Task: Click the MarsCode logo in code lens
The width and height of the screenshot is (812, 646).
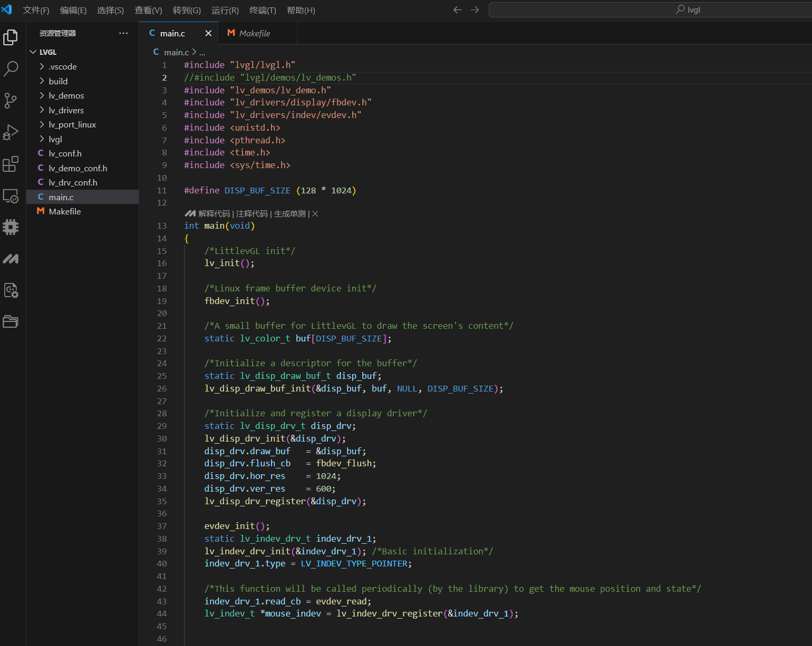Action: (x=190, y=213)
